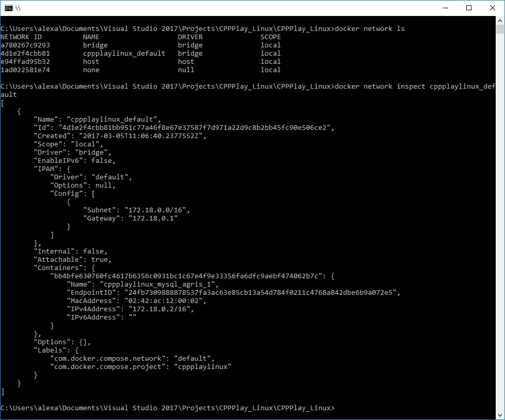Maximize the command prompt window
505x420 pixels.
click(469, 8)
